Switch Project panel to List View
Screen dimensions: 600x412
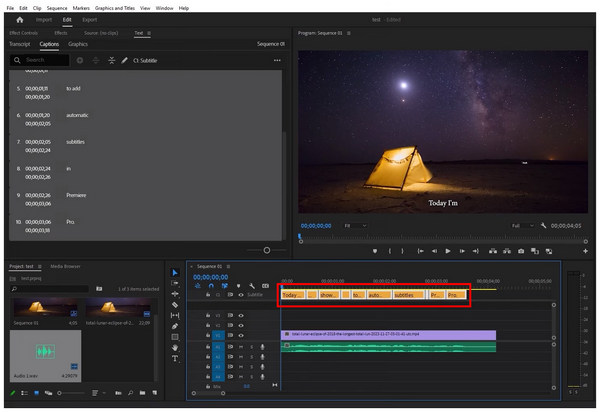pyautogui.click(x=24, y=393)
